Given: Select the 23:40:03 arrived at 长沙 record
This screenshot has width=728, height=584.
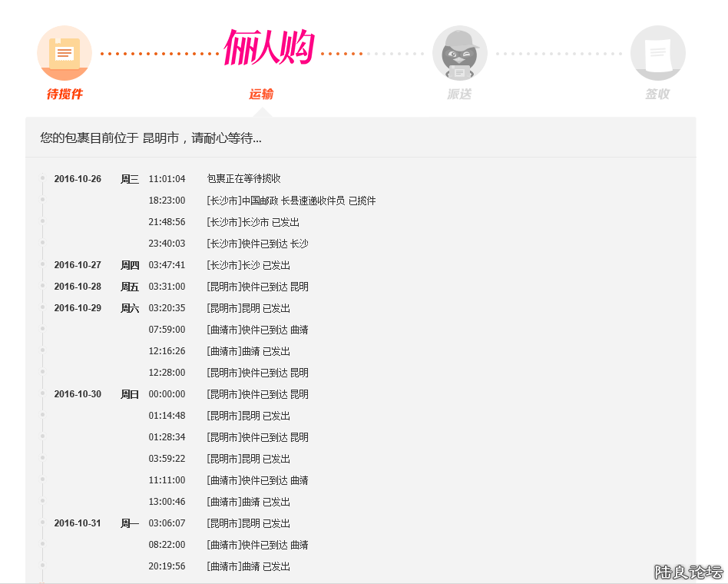Looking at the screenshot, I should click(257, 244).
